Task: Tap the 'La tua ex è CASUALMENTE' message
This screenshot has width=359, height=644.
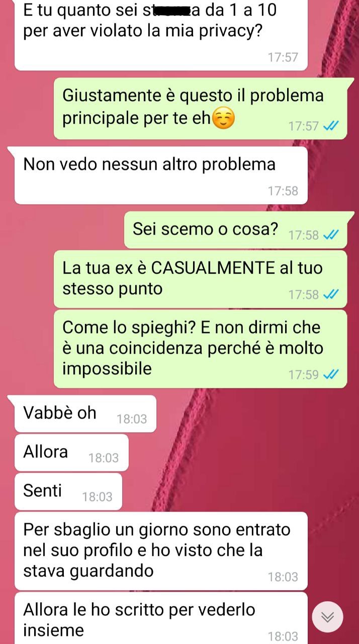Action: click(200, 279)
